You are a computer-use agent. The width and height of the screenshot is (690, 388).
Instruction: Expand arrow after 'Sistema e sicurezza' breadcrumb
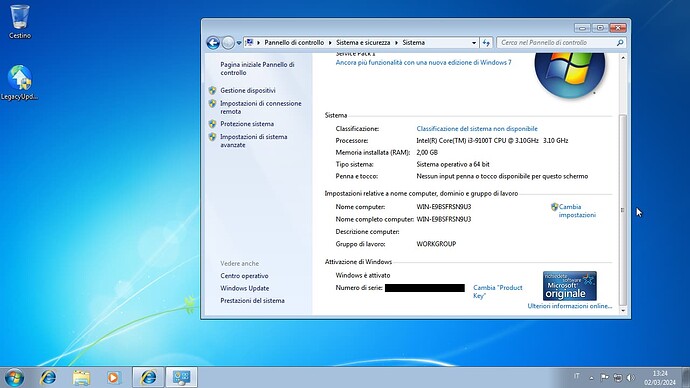pos(396,43)
